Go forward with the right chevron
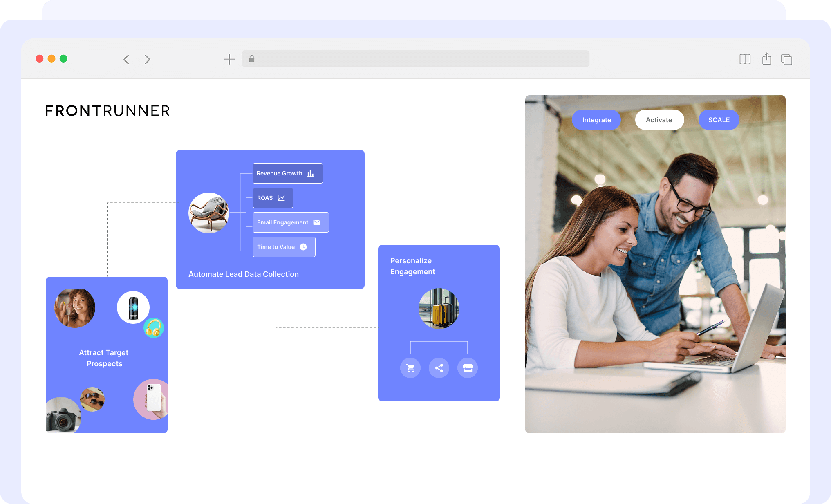831x504 pixels. click(x=148, y=59)
